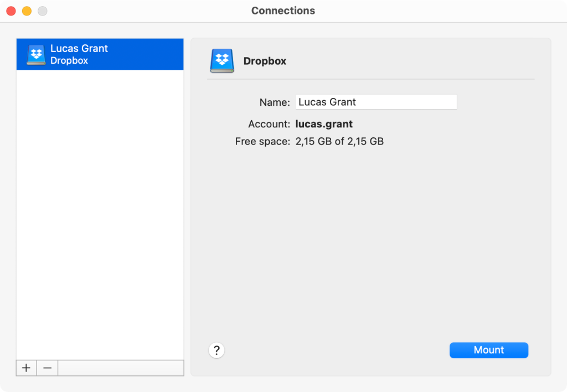Click the Name input field
567x392 pixels.
376,102
